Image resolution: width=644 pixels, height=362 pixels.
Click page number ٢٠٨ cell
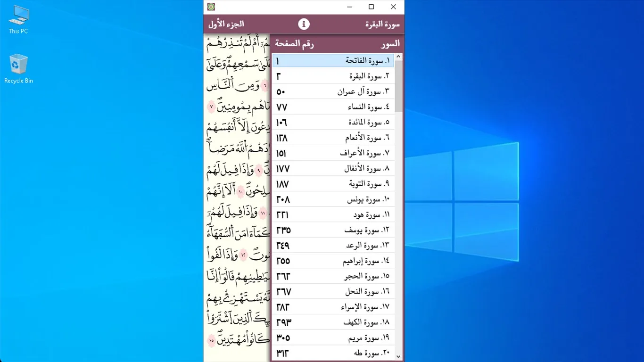(x=283, y=199)
